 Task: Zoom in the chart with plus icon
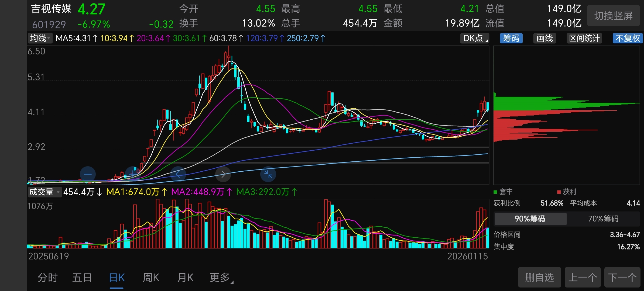point(133,174)
